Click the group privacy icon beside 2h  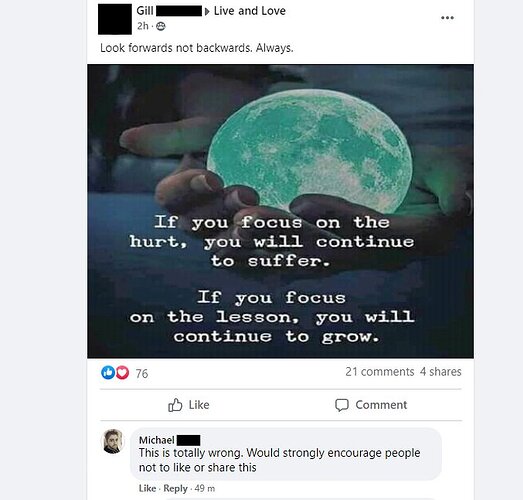(x=161, y=26)
